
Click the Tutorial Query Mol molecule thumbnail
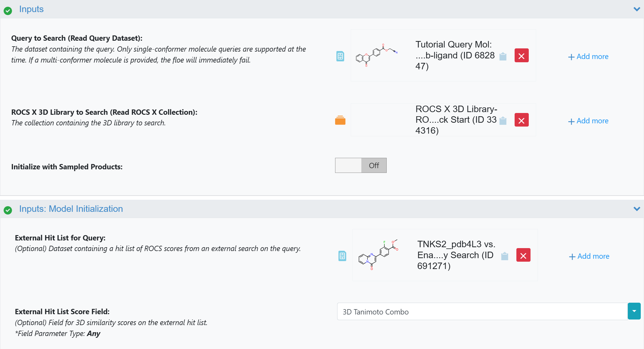tap(377, 55)
